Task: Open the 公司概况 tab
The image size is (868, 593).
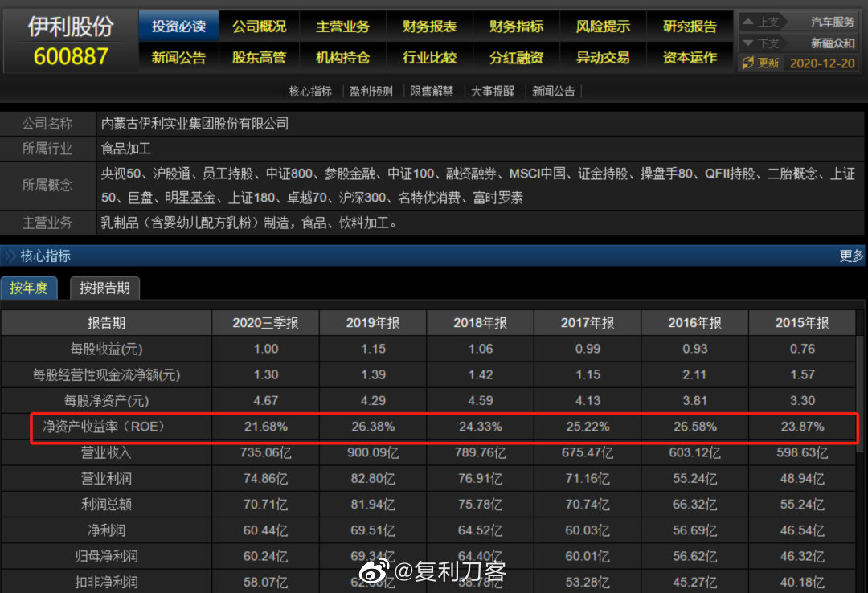Action: tap(259, 26)
